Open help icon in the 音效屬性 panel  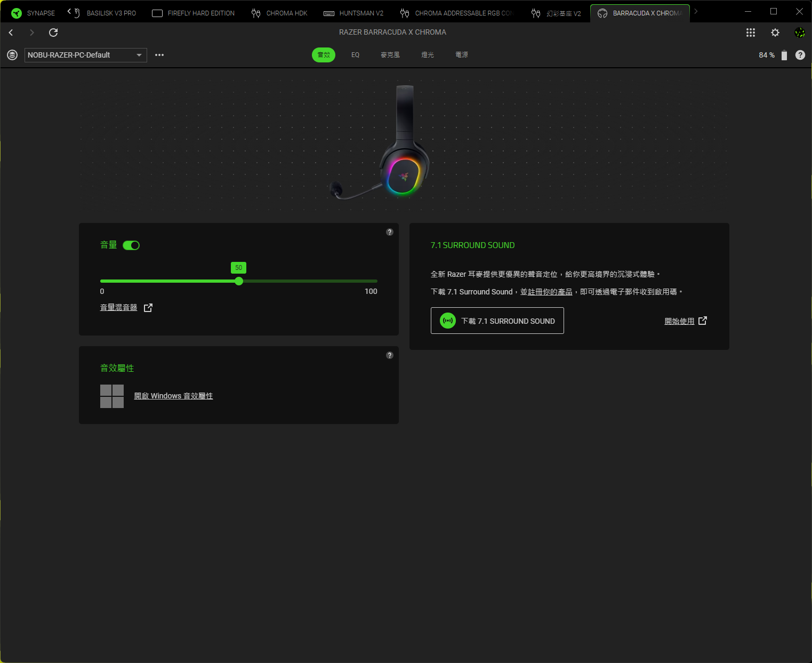(x=390, y=355)
